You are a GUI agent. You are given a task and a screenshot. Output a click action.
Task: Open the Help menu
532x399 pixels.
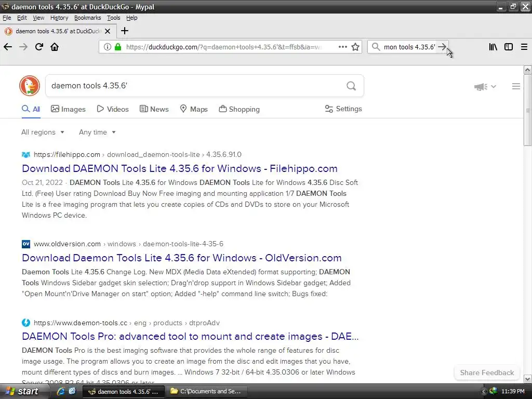(131, 18)
